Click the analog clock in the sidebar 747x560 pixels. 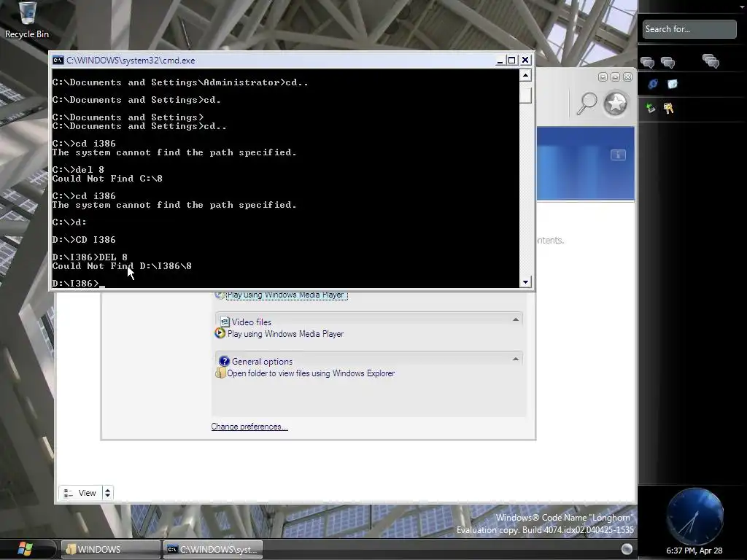click(694, 517)
